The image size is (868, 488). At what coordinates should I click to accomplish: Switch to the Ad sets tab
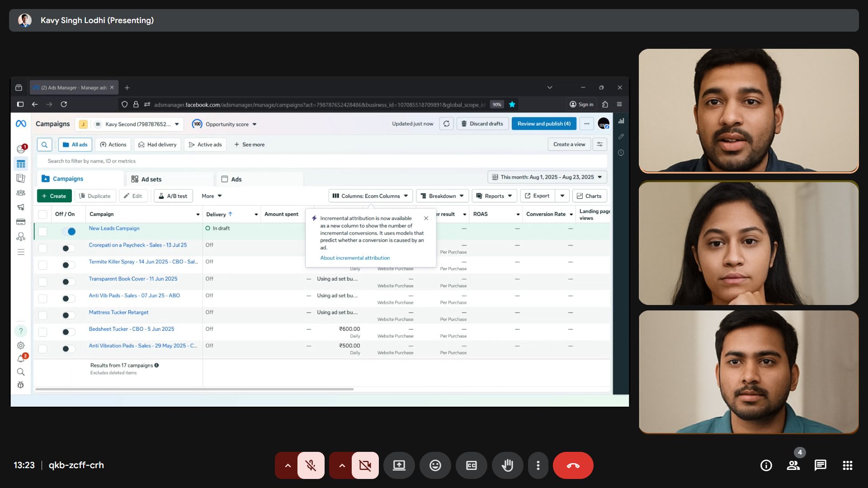(x=146, y=179)
